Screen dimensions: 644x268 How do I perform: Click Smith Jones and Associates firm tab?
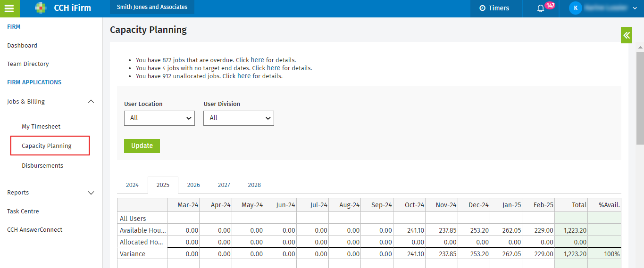(152, 7)
